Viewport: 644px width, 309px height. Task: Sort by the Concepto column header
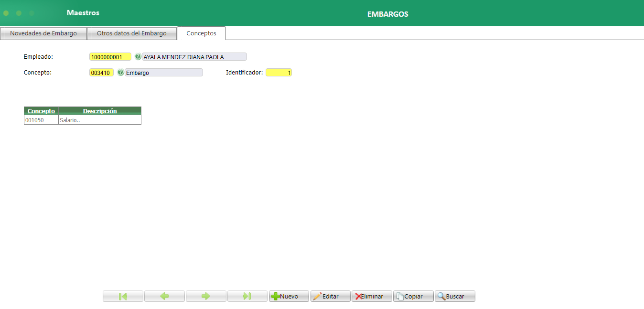click(x=41, y=111)
